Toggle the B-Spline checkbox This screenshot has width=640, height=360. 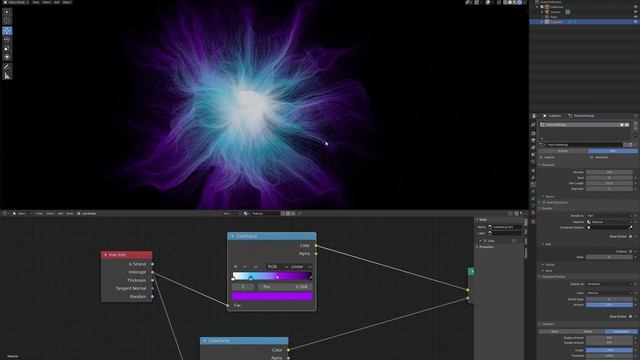(x=630, y=251)
